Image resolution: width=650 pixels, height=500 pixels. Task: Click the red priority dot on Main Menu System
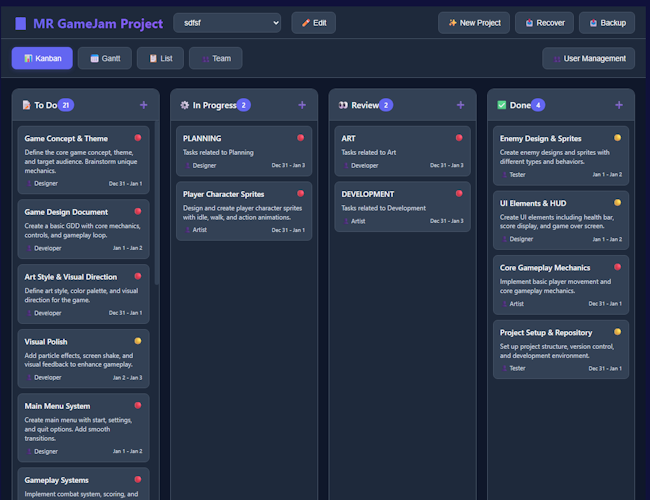[x=138, y=405]
